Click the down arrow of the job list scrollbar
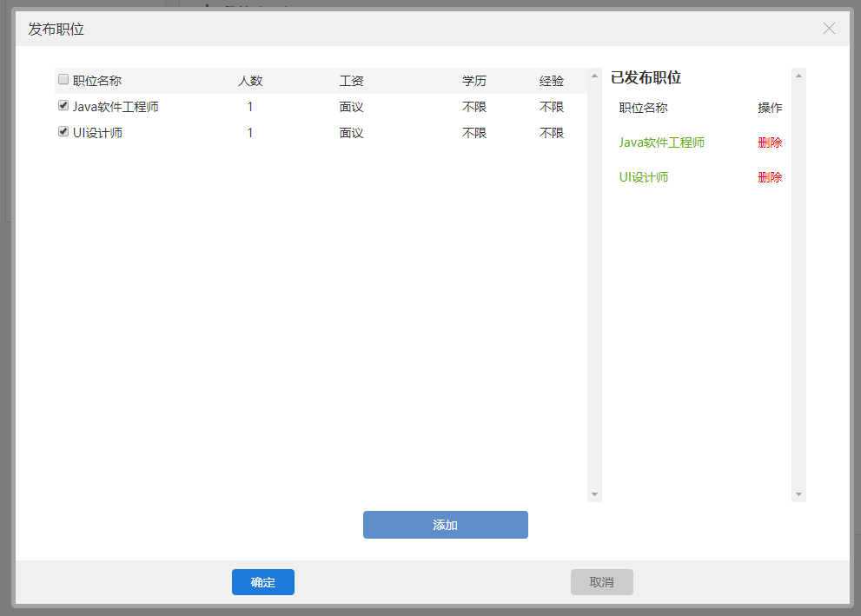861x616 pixels. (x=595, y=494)
